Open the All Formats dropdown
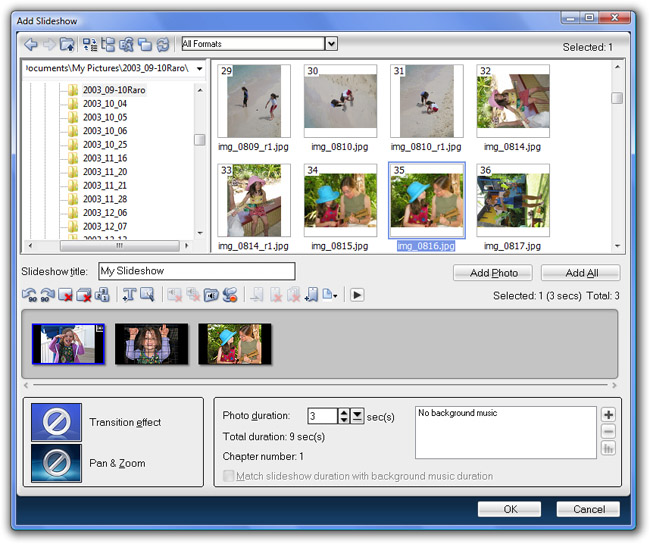The image size is (650, 544). tap(331, 44)
